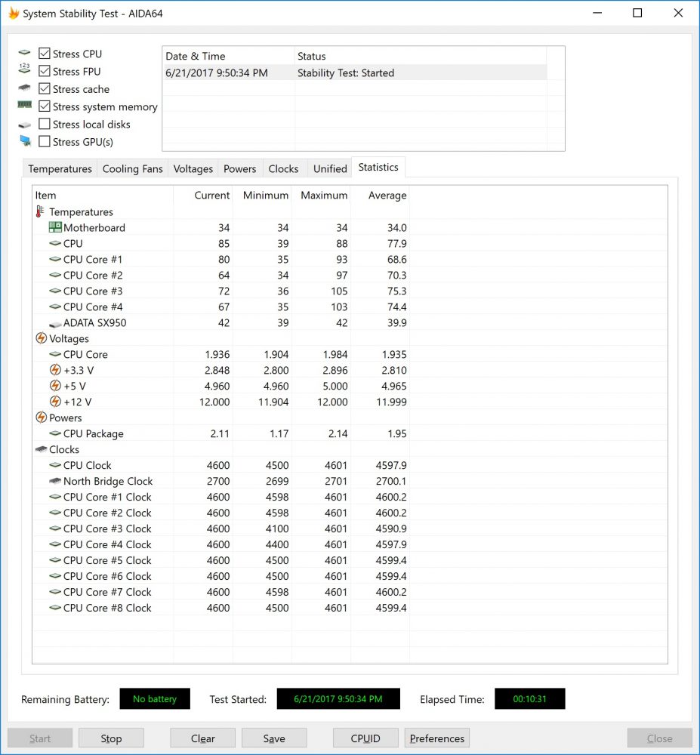This screenshot has height=755, width=700.
Task: Select the Statistics tab
Action: click(x=378, y=167)
